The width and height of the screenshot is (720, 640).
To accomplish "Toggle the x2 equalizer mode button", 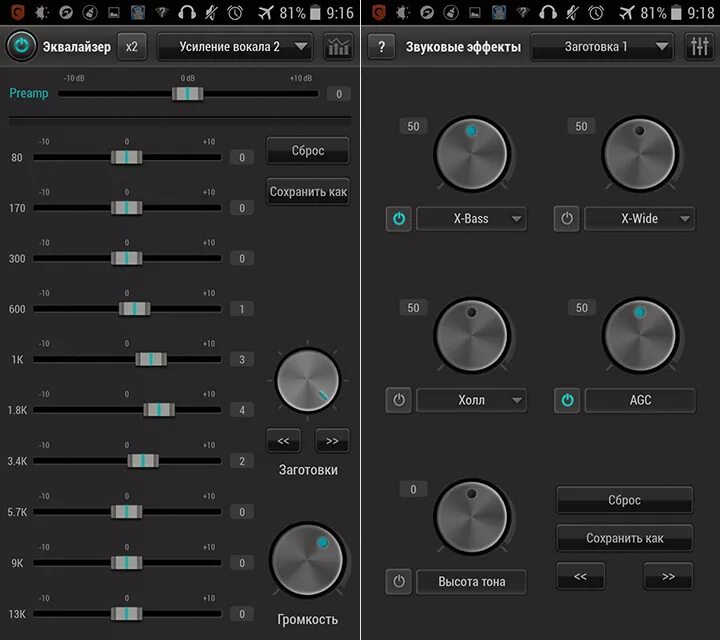I will coord(132,46).
